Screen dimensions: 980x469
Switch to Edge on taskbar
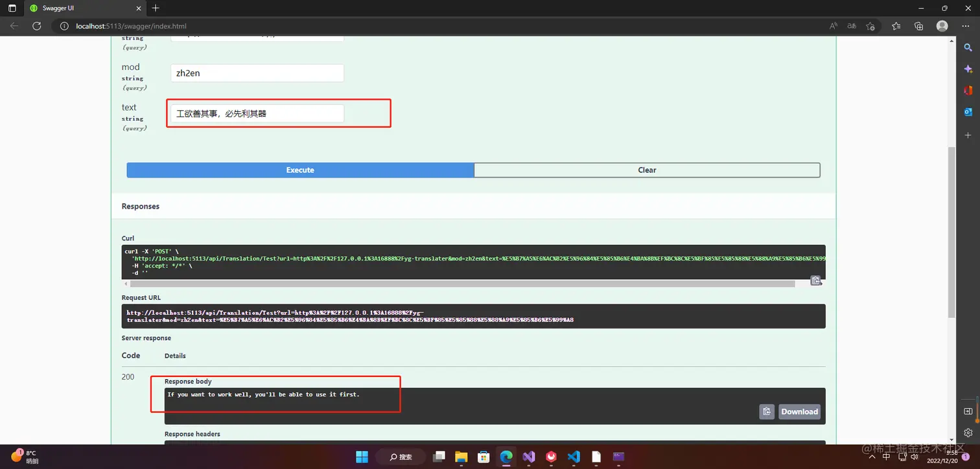pyautogui.click(x=506, y=457)
